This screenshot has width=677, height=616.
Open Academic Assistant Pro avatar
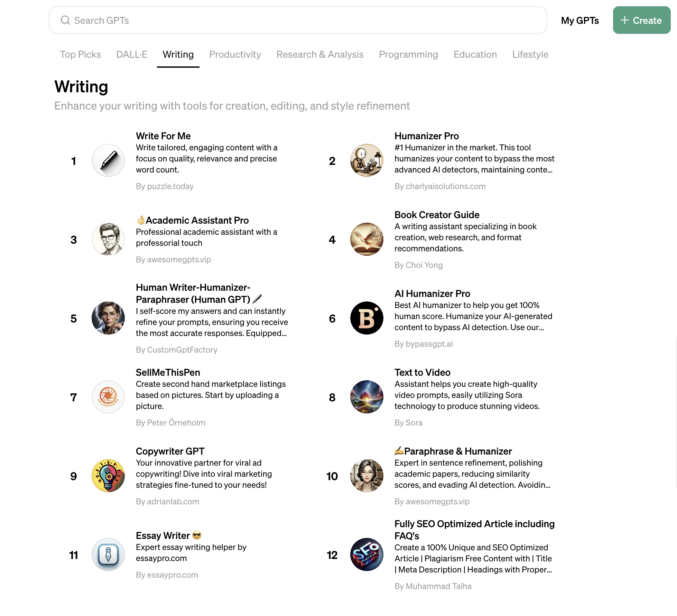pyautogui.click(x=108, y=240)
